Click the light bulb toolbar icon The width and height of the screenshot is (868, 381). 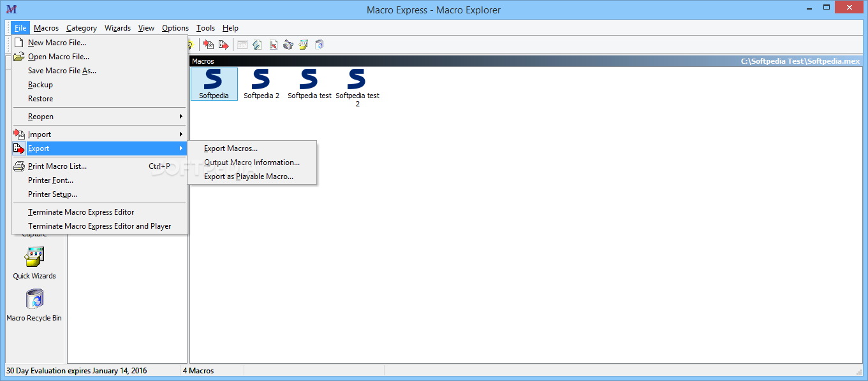190,45
